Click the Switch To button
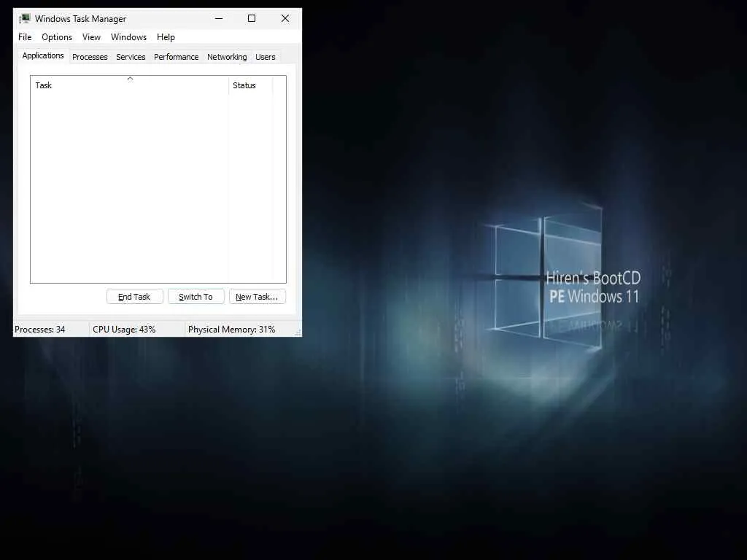 point(196,297)
